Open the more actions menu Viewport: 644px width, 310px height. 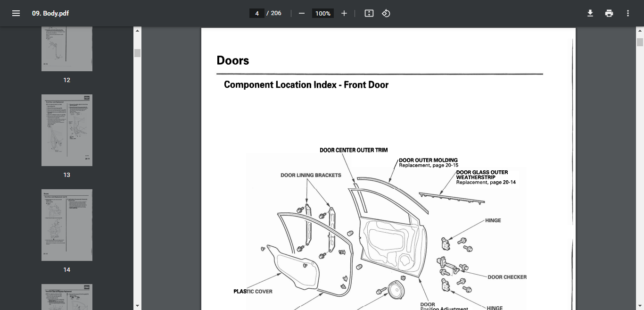628,13
